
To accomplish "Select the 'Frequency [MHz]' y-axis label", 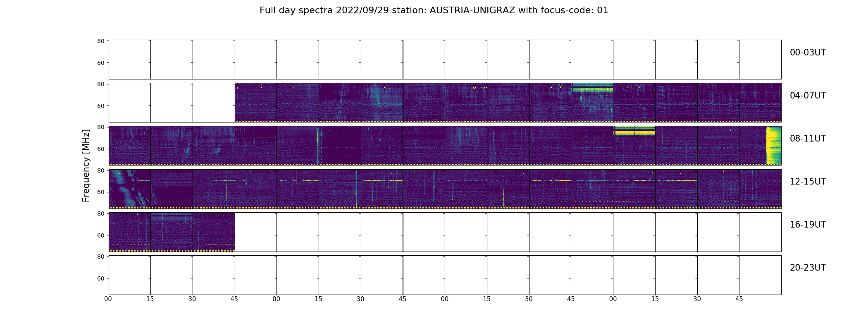I will point(86,165).
